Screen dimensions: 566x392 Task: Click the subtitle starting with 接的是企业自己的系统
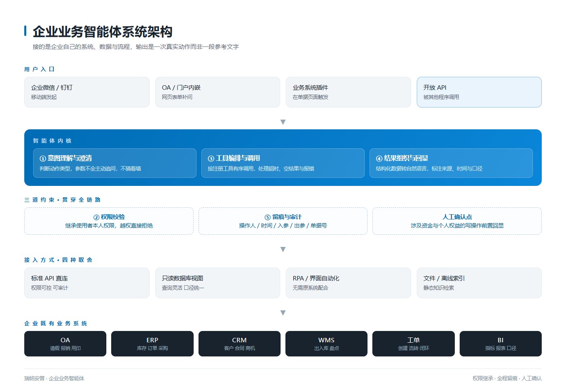136,47
